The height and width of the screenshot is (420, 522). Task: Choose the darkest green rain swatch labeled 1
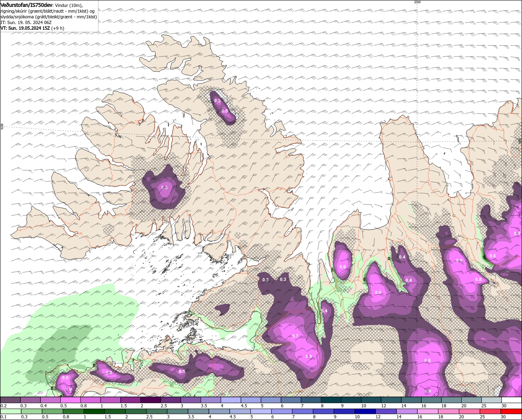click(x=94, y=411)
